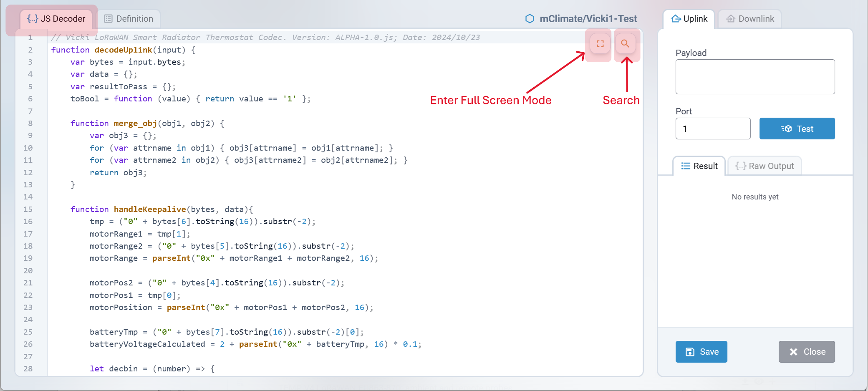The height and width of the screenshot is (391, 868).
Task: View the Raw Output tab
Action: click(x=765, y=166)
